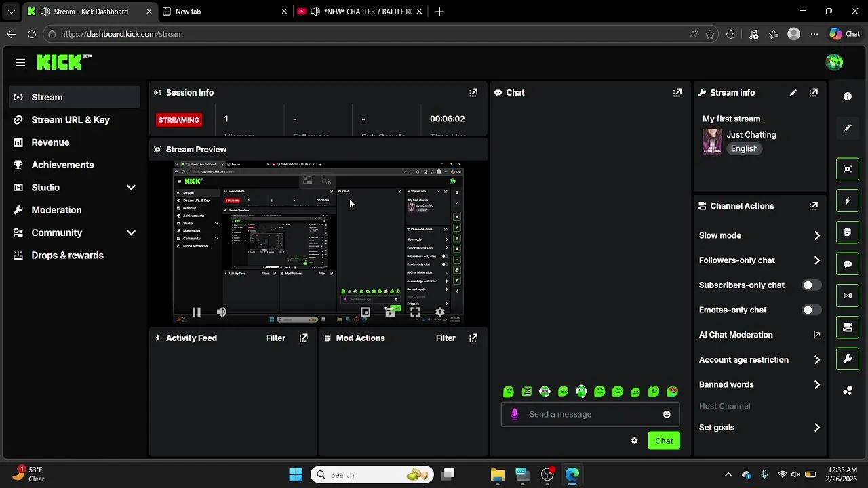This screenshot has width=868, height=488.
Task: Enter fullscreen on stream preview
Action: click(415, 312)
